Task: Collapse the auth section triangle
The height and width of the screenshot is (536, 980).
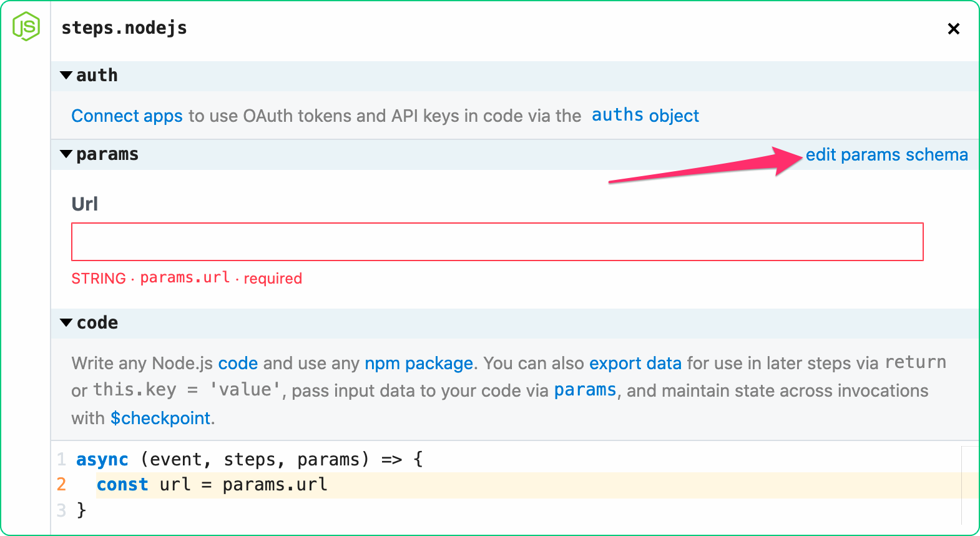Action: point(66,76)
